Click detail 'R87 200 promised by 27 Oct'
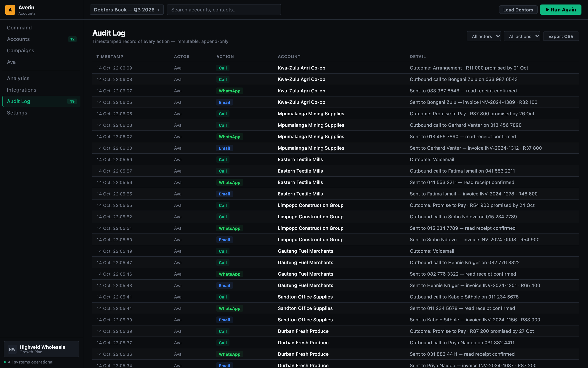This screenshot has width=588, height=368. pos(472,331)
